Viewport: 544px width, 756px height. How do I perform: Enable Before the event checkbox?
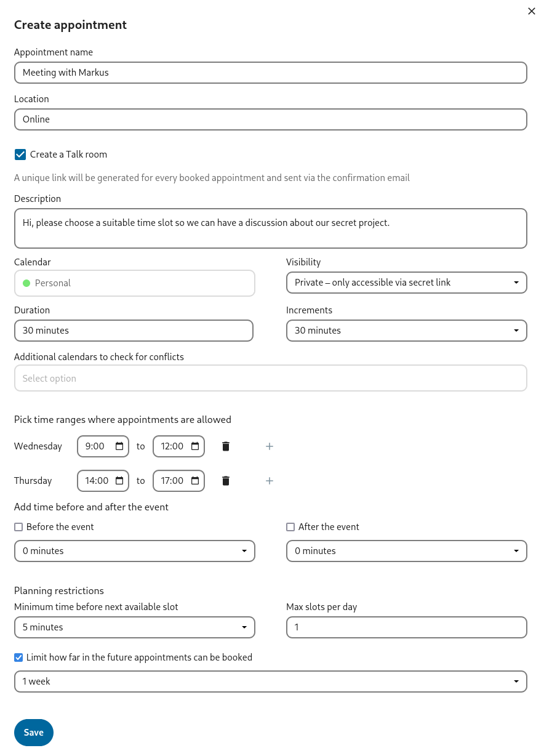pyautogui.click(x=18, y=527)
